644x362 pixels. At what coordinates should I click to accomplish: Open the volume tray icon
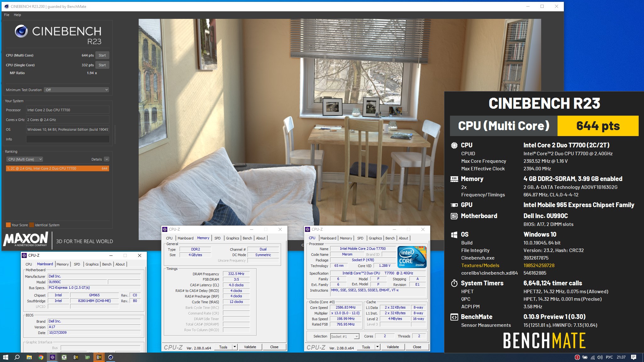[x=600, y=357]
